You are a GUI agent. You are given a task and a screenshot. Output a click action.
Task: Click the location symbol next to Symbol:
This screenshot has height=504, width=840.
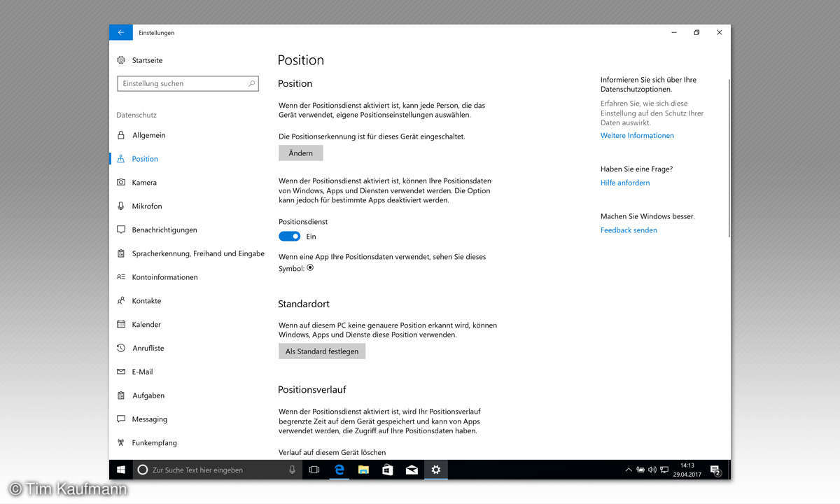(x=310, y=267)
